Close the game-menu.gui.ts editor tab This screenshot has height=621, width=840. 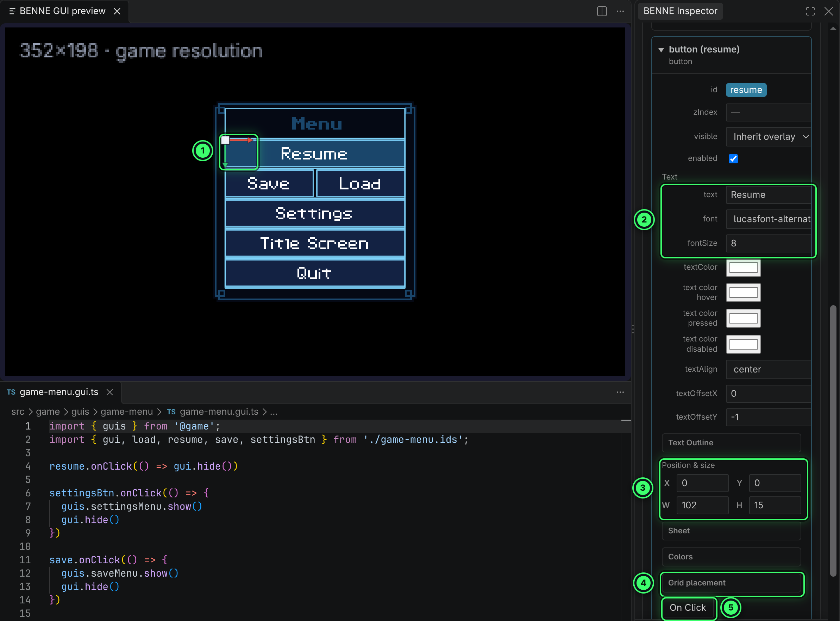pos(110,392)
